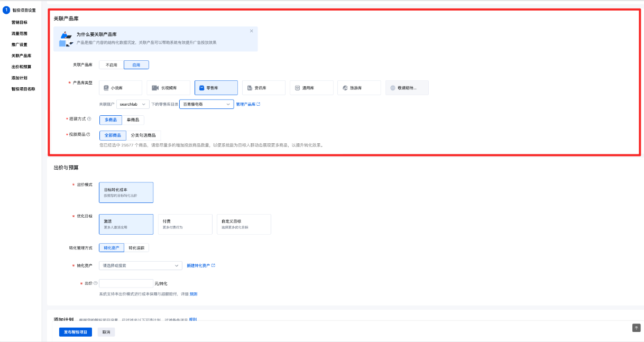644x342 pixels.
Task: Switch 搭建方式 to 单商品
Action: (x=132, y=120)
